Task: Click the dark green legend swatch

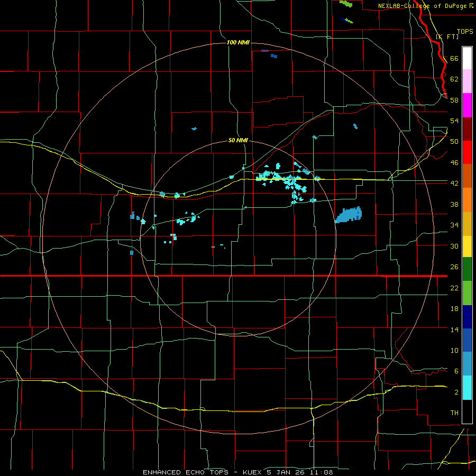Action: [x=467, y=269]
